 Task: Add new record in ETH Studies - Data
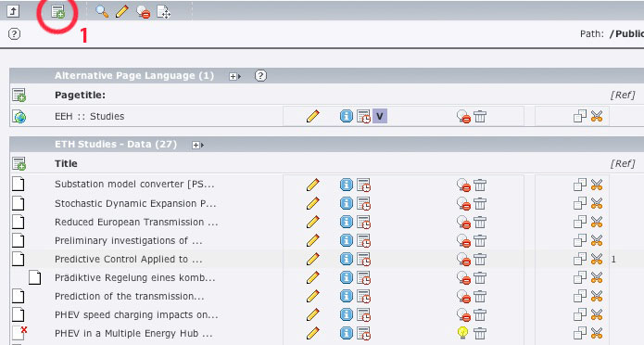19,163
